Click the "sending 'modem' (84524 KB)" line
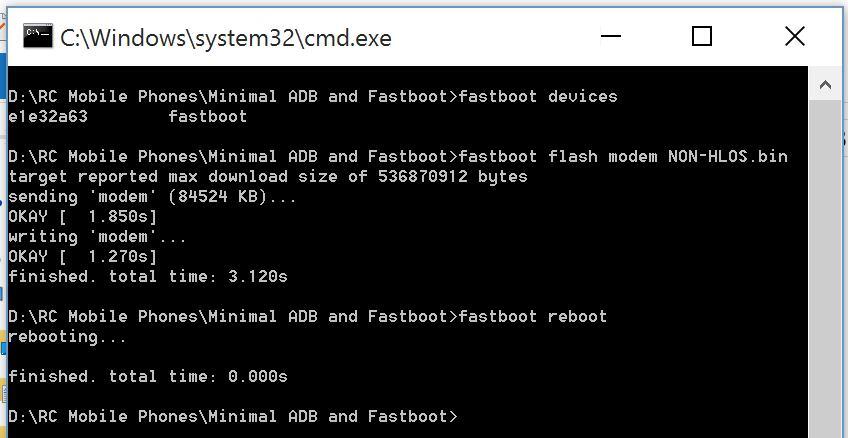This screenshot has width=848, height=438. pyautogui.click(x=152, y=197)
